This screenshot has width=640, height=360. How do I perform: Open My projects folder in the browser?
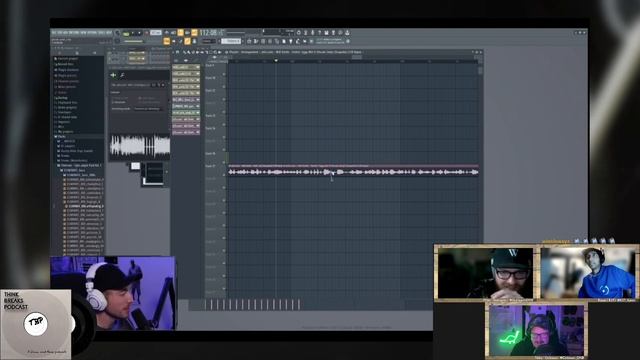(x=65, y=132)
